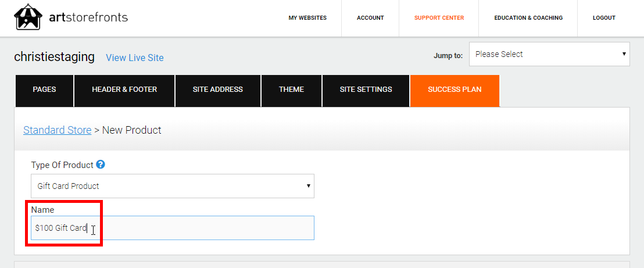Open the My Websites menu item
The image size is (644, 268).
pyautogui.click(x=307, y=18)
